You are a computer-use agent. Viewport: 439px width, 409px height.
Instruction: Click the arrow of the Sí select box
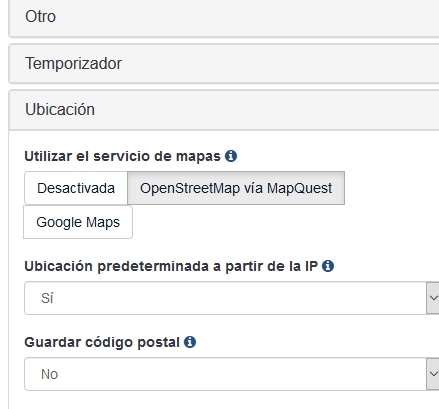(x=433, y=298)
